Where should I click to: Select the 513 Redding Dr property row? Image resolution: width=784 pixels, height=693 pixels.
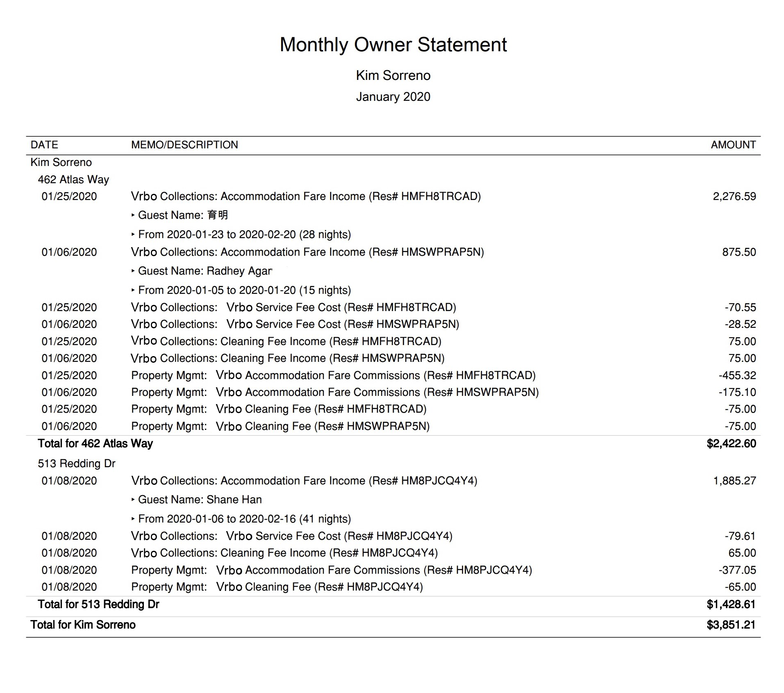[x=77, y=464]
